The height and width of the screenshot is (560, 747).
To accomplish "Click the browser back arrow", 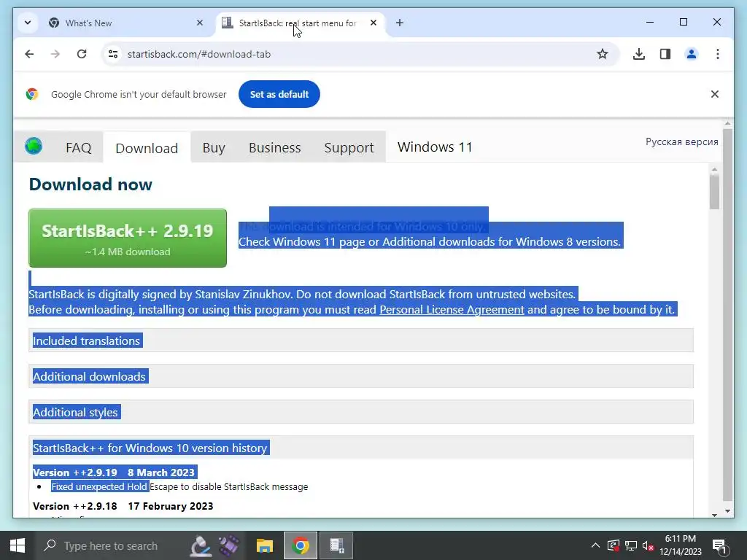I will click(29, 54).
